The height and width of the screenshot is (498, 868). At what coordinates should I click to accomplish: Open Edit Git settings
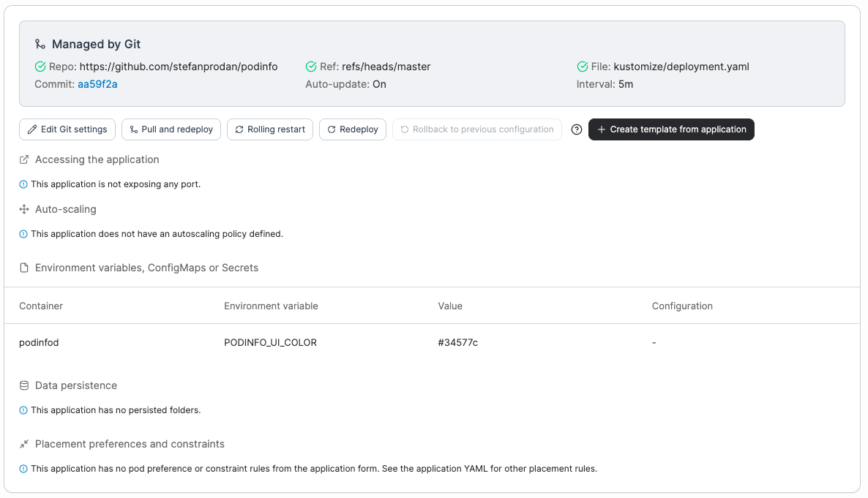click(67, 129)
